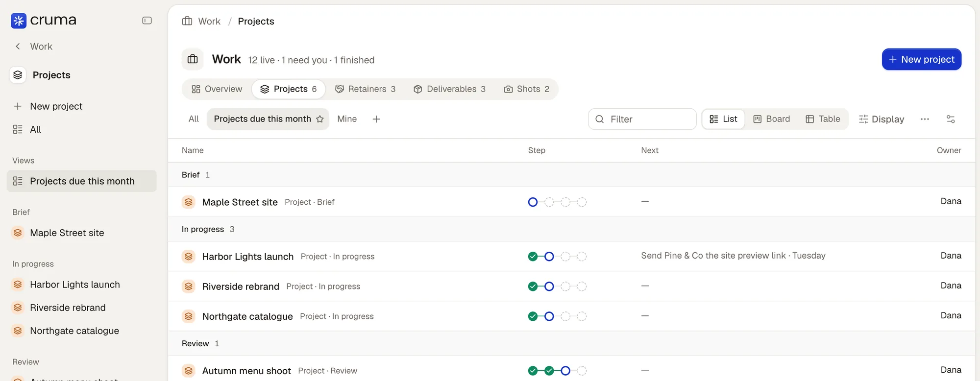Click the briefcase icon in the breadcrumb
The height and width of the screenshot is (381, 980).
187,21
